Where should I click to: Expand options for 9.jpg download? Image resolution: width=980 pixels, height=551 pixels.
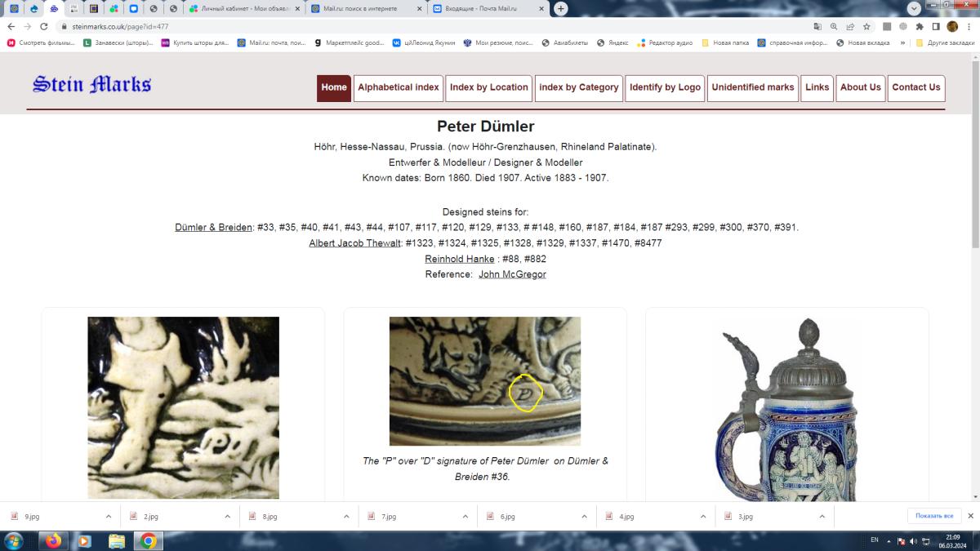click(109, 516)
